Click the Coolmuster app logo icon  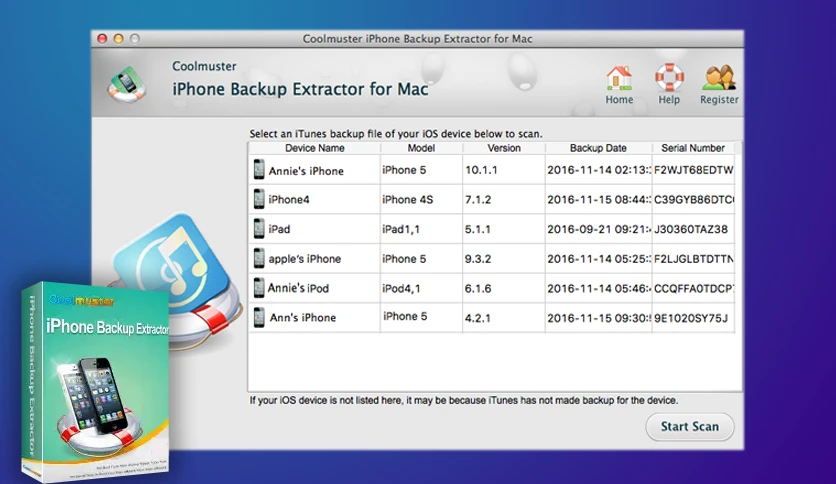pyautogui.click(x=127, y=84)
